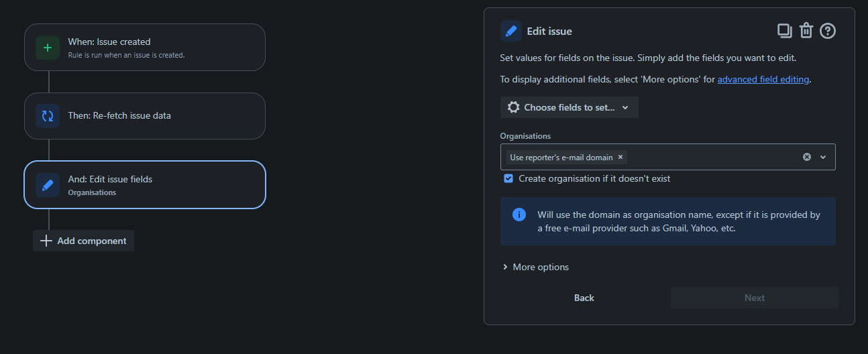The image size is (868, 354).
Task: Delete the component using the trash icon
Action: pyautogui.click(x=806, y=30)
